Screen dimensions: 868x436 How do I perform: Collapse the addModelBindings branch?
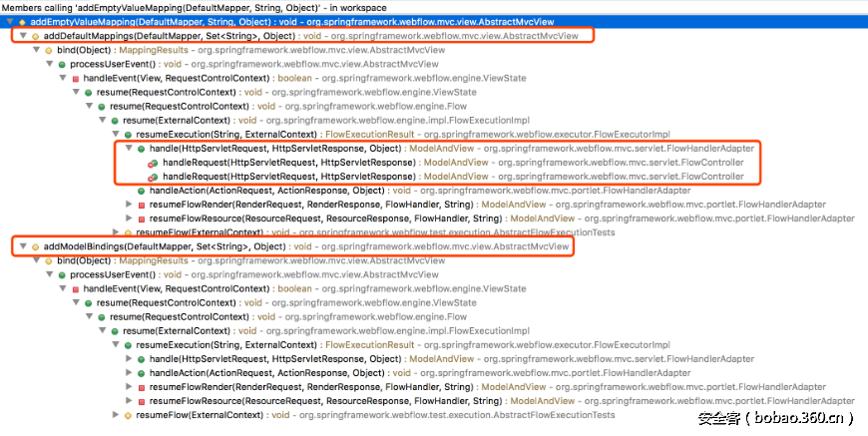click(x=21, y=245)
